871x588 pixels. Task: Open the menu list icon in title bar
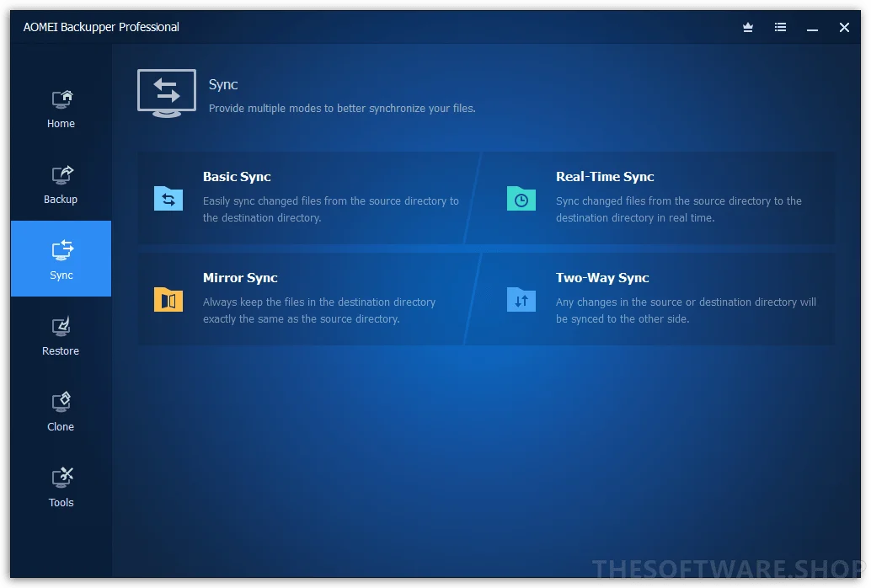[x=780, y=27]
